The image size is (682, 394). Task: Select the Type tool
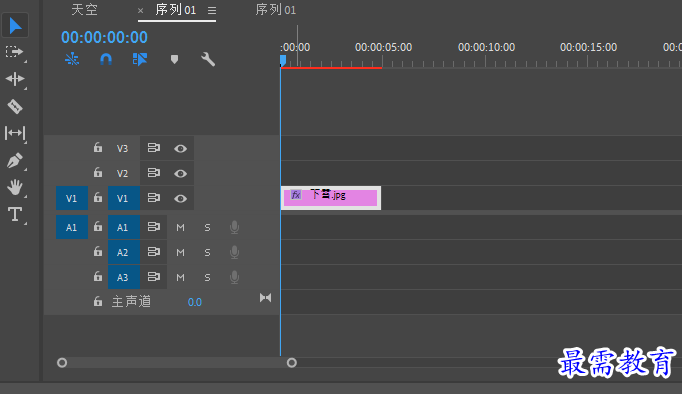tap(15, 214)
